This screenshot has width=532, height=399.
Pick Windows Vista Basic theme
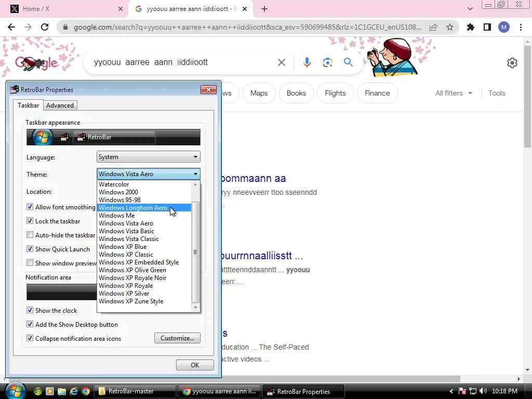click(144, 231)
